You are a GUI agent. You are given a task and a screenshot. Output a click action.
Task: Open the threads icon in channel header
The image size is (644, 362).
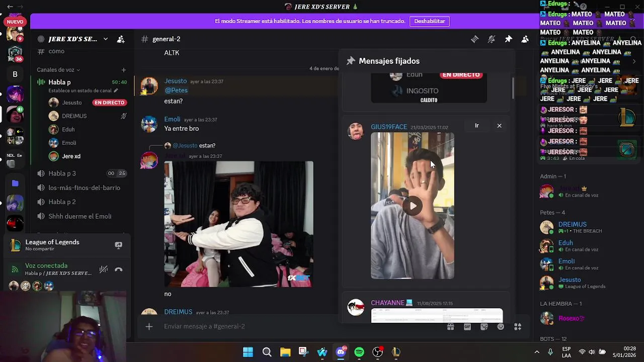(474, 39)
